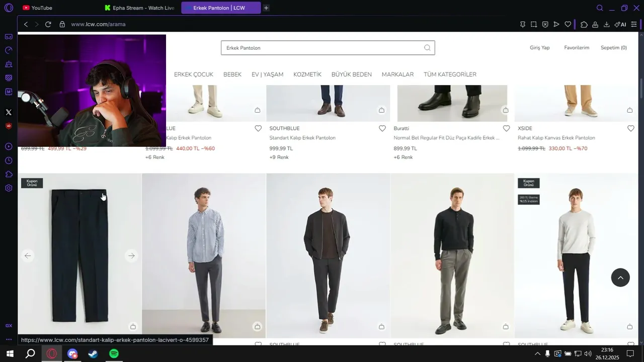Switch to Epha Stream tab
644x362 pixels.
coord(139,8)
